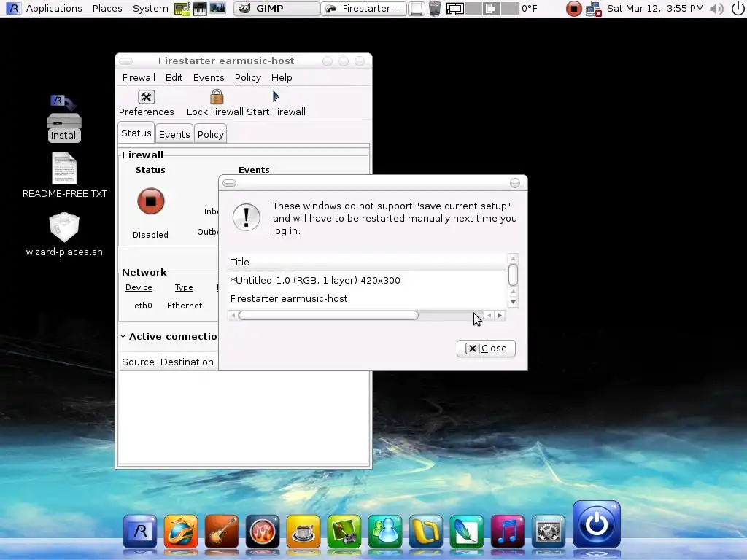
Task: Open the Edit menu in Firestarter
Action: 174,77
